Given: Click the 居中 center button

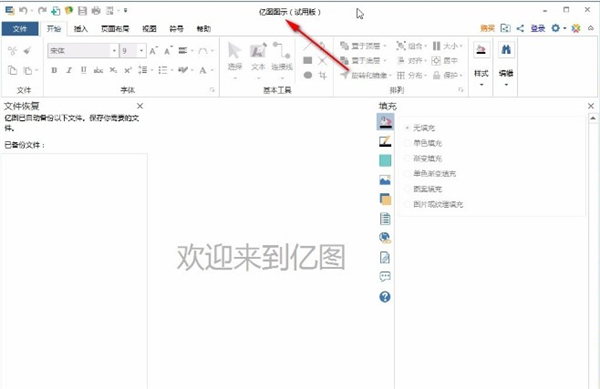Looking at the screenshot, I should point(445,60).
